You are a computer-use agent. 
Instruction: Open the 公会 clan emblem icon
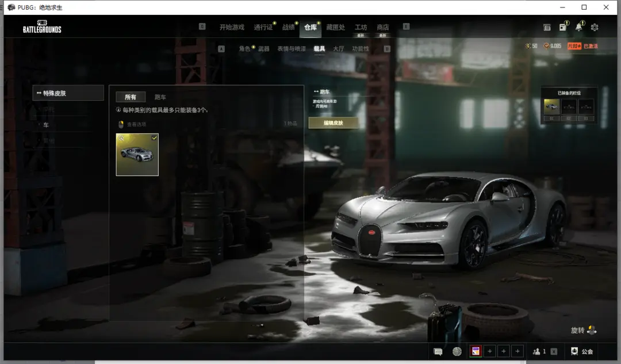point(574,351)
